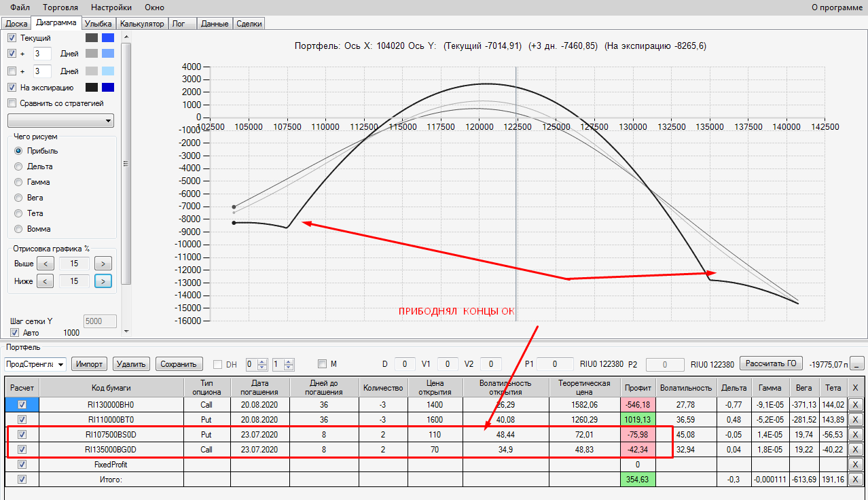Screen dimensions: 868x500
Task: Select the Гамма radio button
Action: click(18, 182)
